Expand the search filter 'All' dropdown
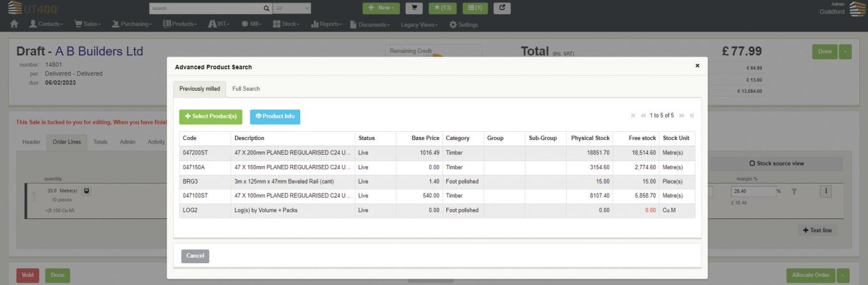The width and height of the screenshot is (868, 285). click(x=292, y=8)
